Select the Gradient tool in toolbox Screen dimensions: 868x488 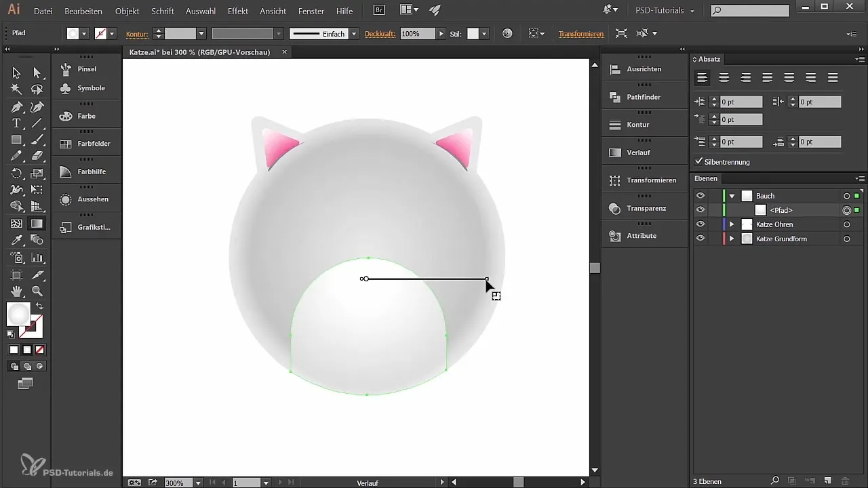click(x=37, y=224)
